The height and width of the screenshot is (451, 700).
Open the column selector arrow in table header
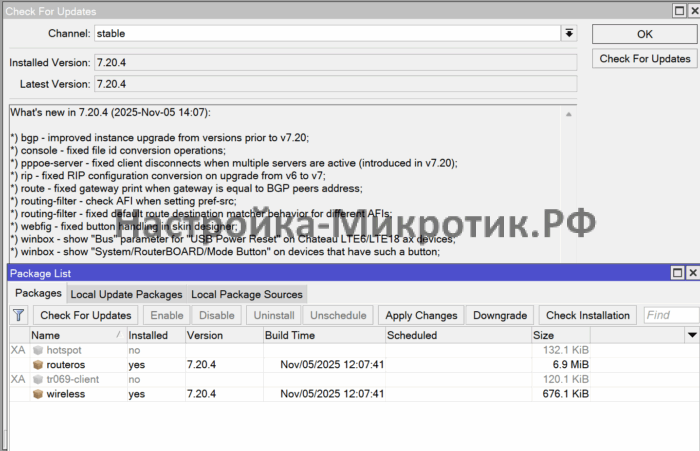(x=691, y=336)
